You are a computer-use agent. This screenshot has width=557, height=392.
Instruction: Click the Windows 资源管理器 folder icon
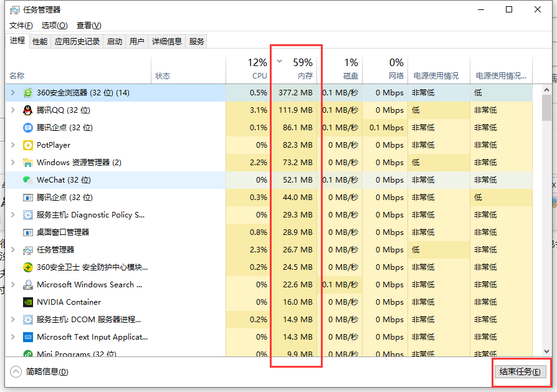[27, 163]
